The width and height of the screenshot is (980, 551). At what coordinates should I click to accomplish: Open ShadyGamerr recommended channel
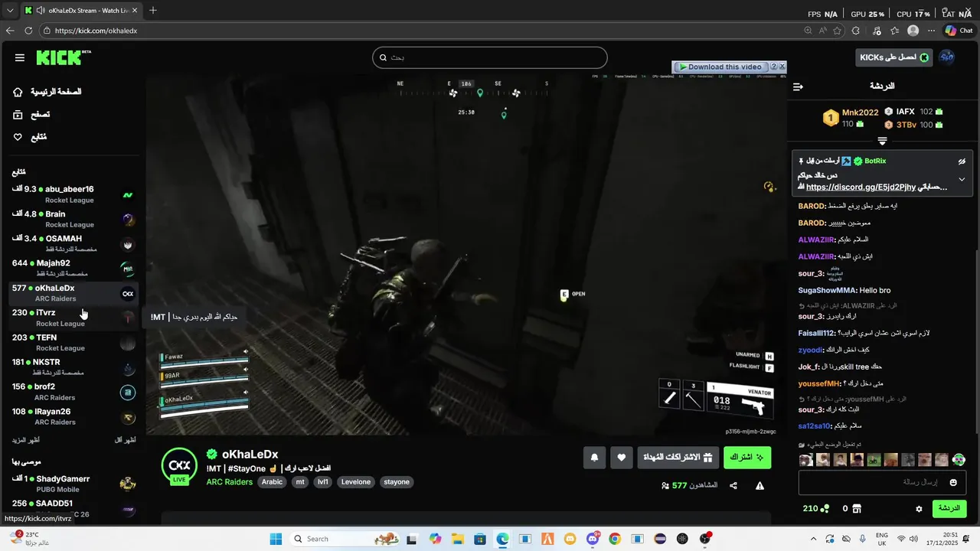click(73, 484)
